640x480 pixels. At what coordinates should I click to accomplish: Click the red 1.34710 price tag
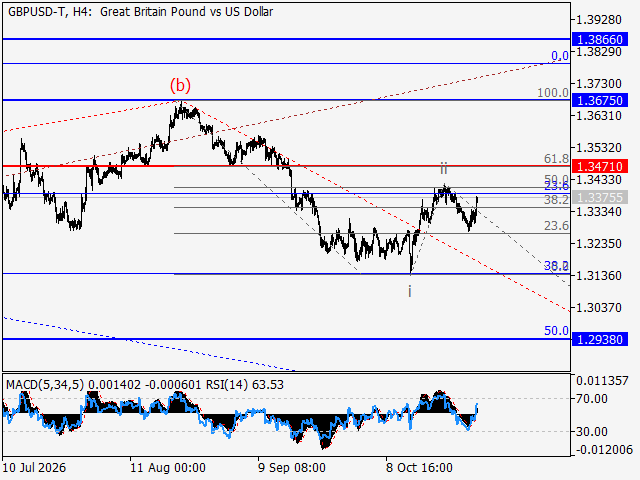600,166
